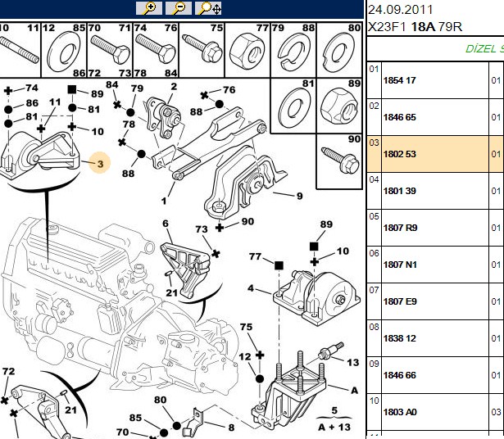
Task: Select the zoom and pan tool icon
Action: 208,8
